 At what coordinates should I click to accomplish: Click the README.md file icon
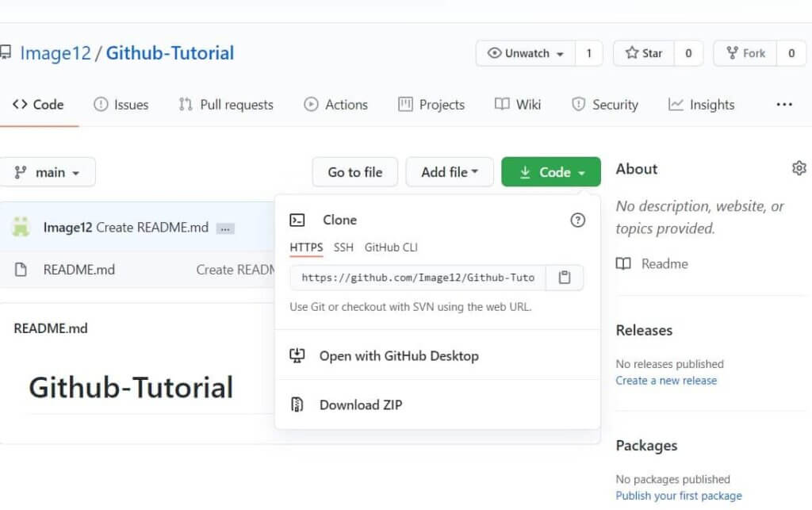tap(21, 270)
